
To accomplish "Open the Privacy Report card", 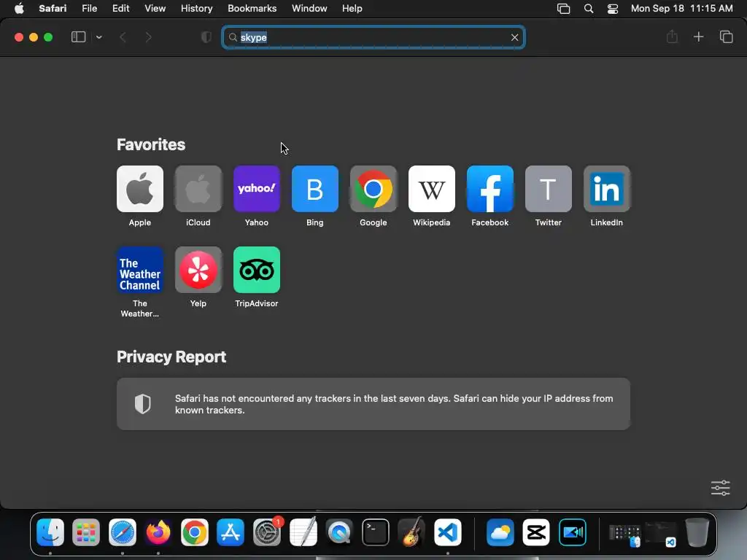I will pos(373,404).
